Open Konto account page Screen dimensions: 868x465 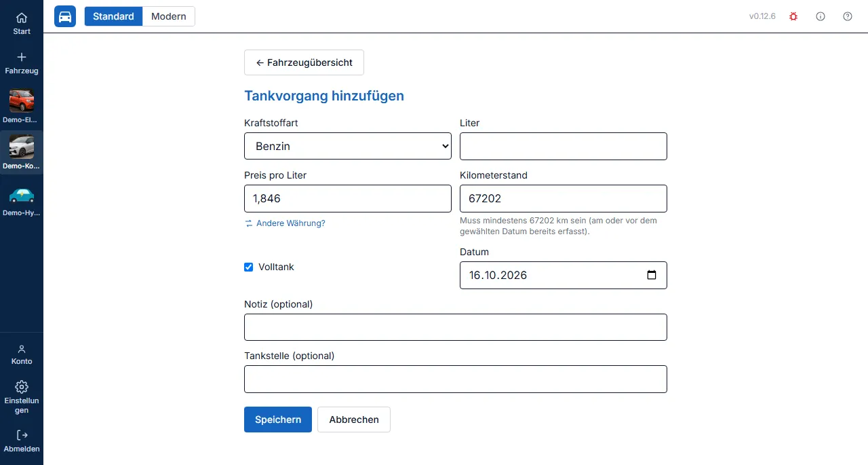coord(22,354)
